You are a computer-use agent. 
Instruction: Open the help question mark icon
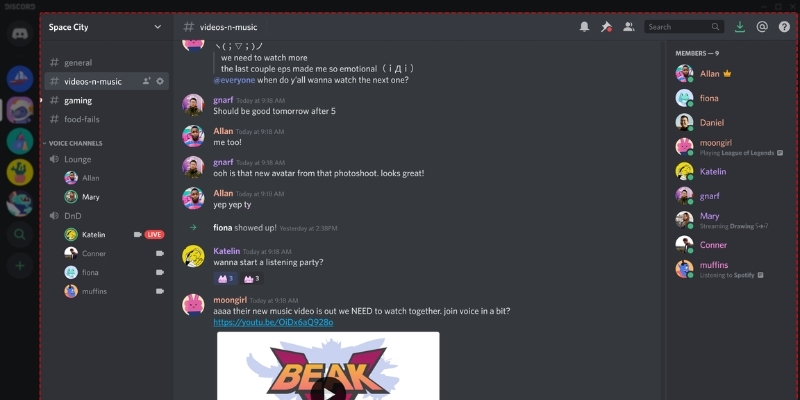point(784,27)
